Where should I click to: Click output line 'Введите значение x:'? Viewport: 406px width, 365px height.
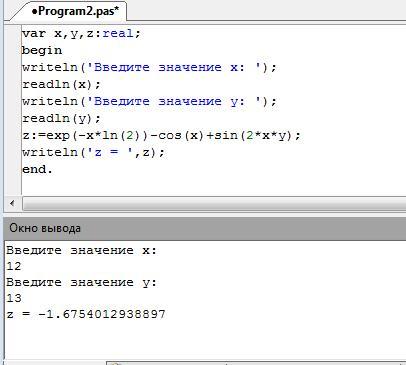[82, 250]
